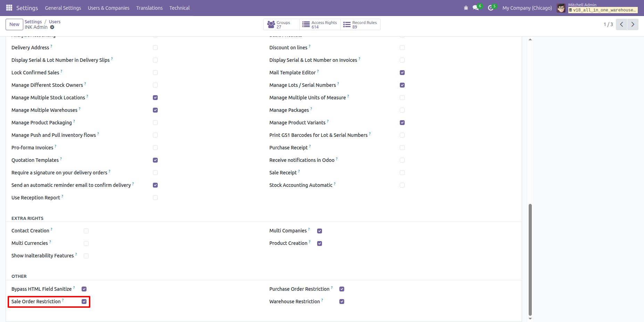This screenshot has height=322, width=644.
Task: Go to the Users breadcrumb link
Action: (55, 22)
